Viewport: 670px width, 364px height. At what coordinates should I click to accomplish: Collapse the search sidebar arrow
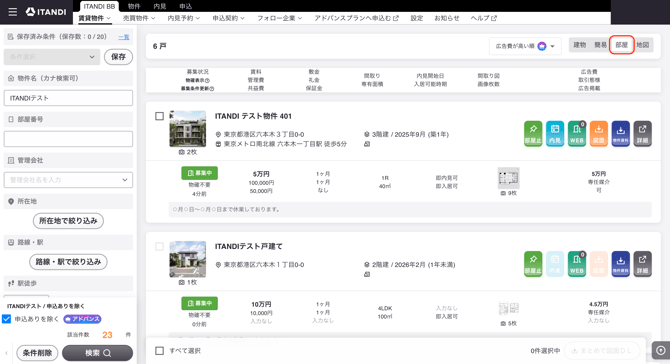click(6, 353)
